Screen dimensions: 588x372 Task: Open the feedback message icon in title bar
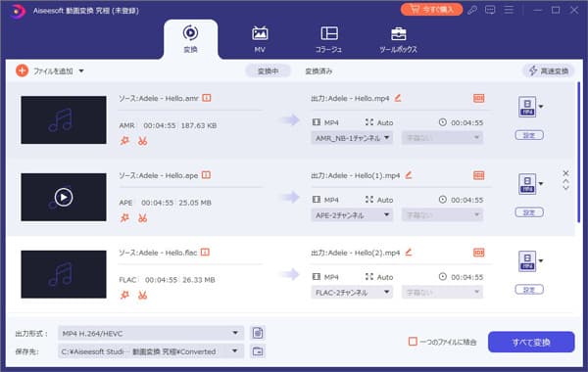[490, 10]
